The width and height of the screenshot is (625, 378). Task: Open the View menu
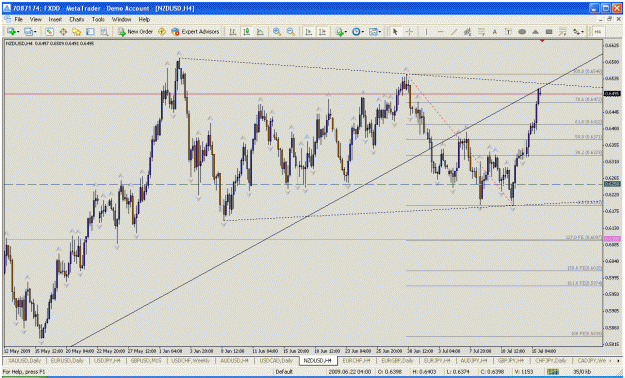(x=35, y=19)
